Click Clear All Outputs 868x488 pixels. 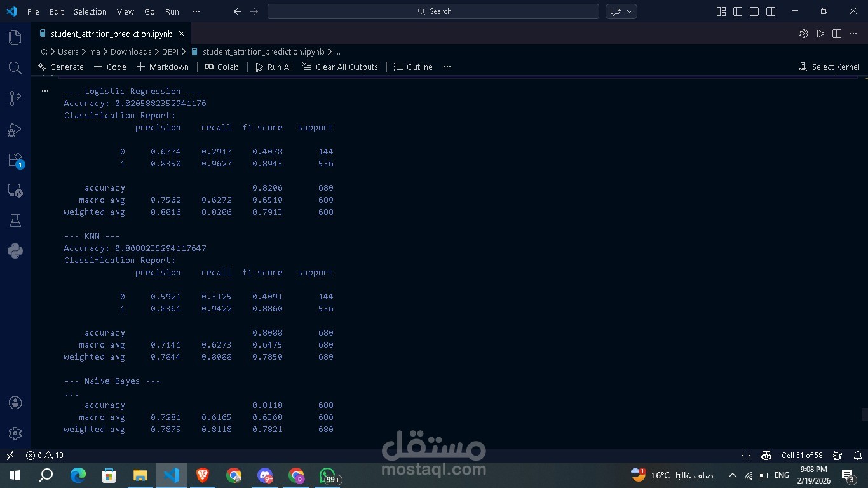(x=340, y=67)
